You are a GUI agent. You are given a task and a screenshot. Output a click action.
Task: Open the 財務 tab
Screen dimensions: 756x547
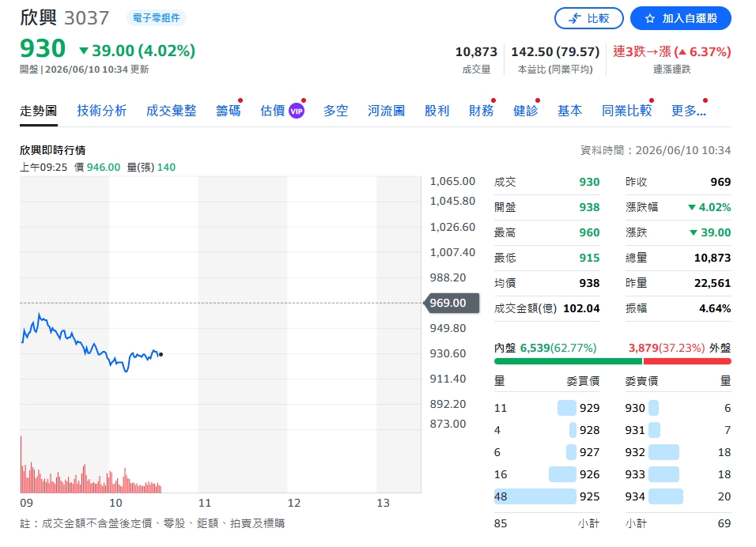pyautogui.click(x=481, y=111)
